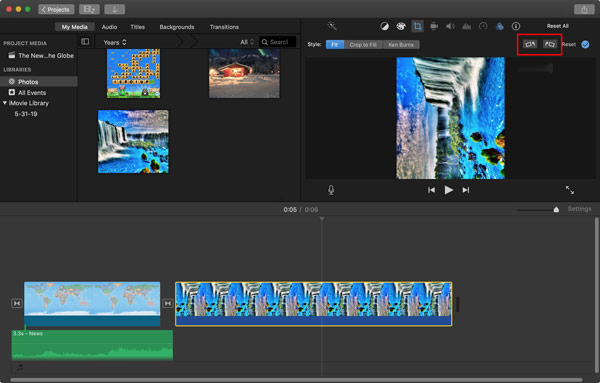Click transition icon between the two clips

tap(168, 303)
